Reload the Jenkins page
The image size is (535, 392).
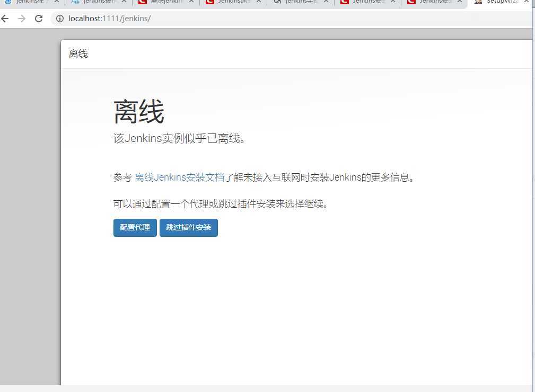pyautogui.click(x=39, y=19)
